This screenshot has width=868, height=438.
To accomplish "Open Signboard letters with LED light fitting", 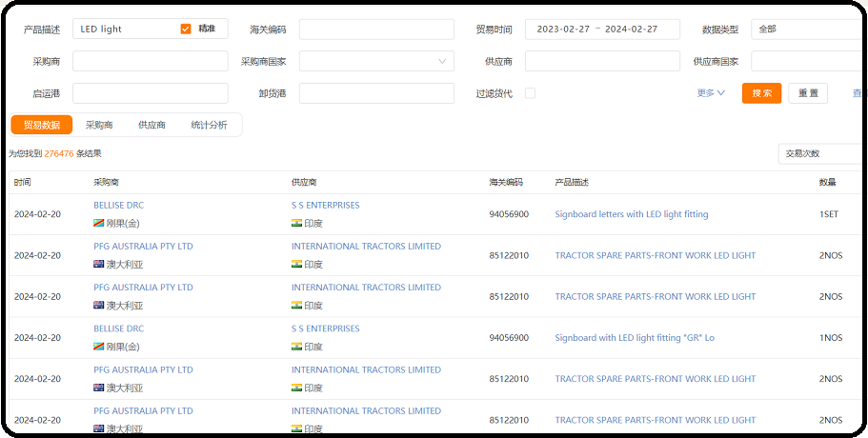I will click(632, 214).
